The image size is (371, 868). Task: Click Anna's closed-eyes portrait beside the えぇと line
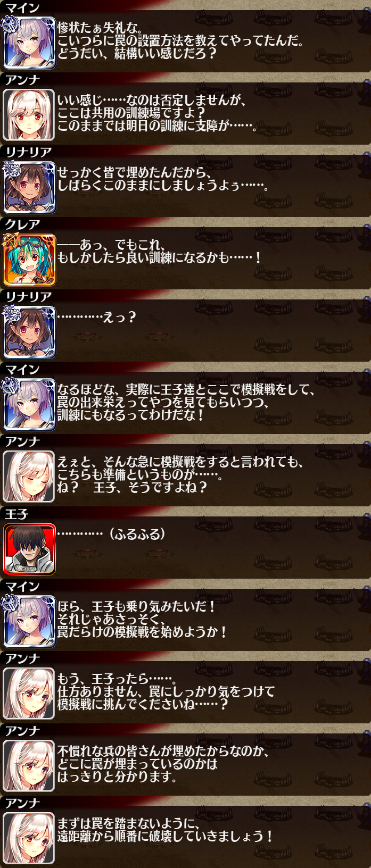tap(29, 477)
